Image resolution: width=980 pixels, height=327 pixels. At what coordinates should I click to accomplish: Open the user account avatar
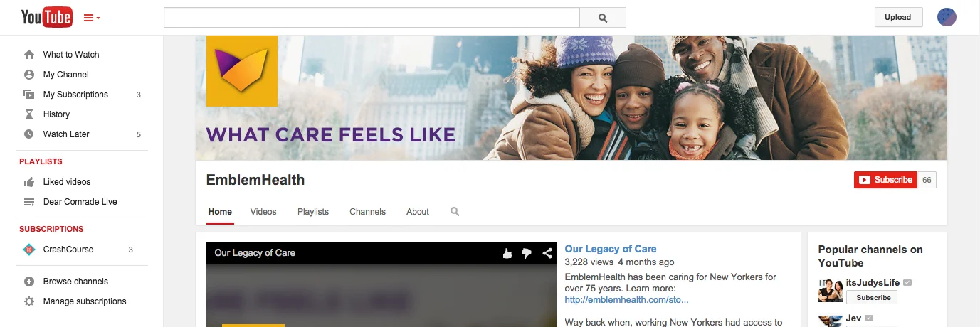(947, 17)
